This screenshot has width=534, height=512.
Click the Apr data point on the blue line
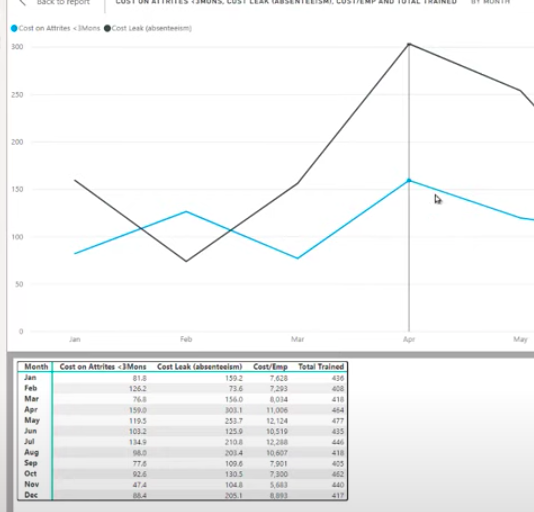409,181
